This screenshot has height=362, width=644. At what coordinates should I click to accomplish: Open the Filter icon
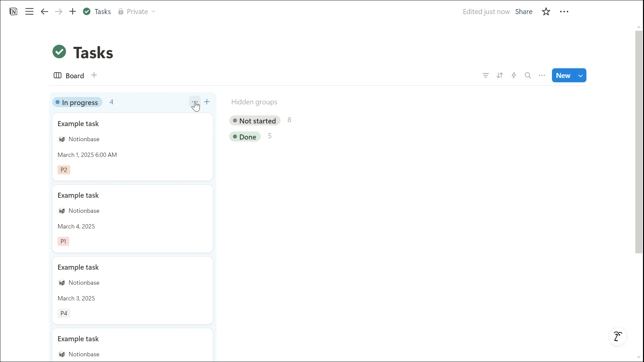click(x=485, y=76)
